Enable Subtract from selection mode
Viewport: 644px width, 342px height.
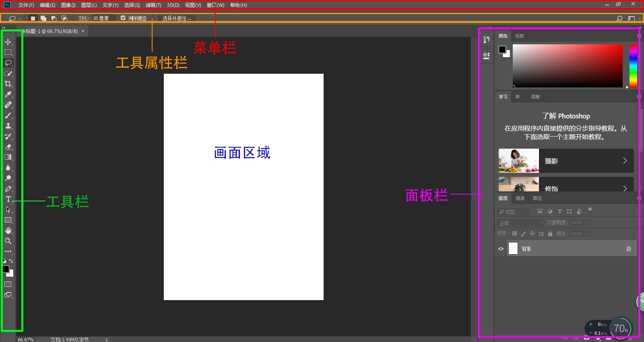point(54,18)
